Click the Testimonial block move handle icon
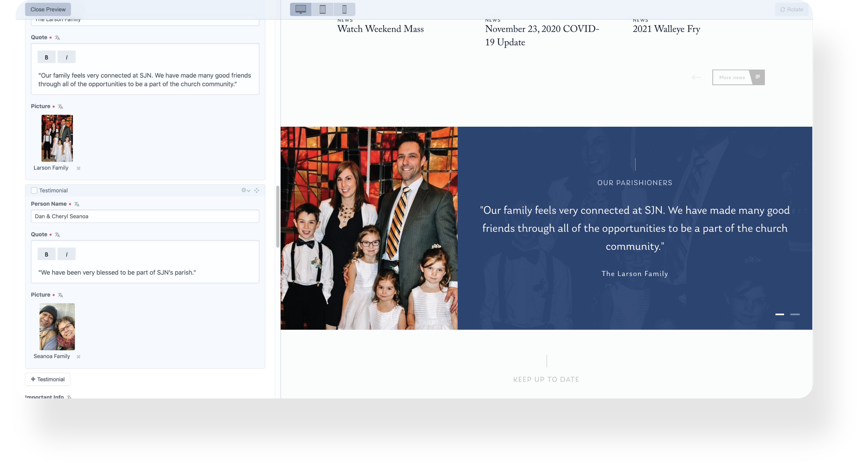The image size is (868, 473). click(257, 190)
